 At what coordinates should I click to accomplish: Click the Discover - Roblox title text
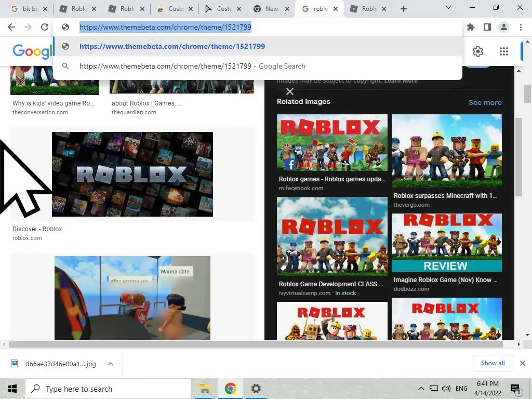[x=37, y=229]
